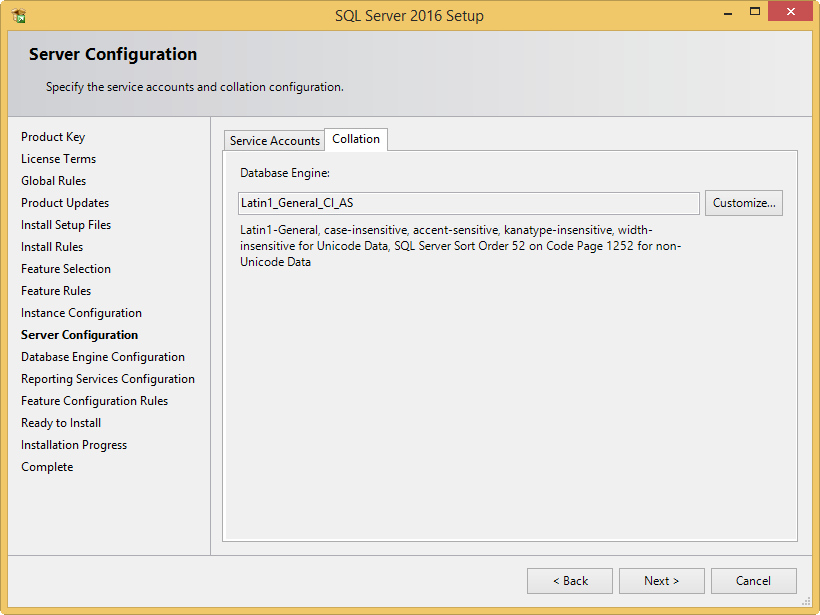Viewport: 820px width, 615px height.
Task: Switch to the Service Accounts tab
Action: [x=275, y=141]
